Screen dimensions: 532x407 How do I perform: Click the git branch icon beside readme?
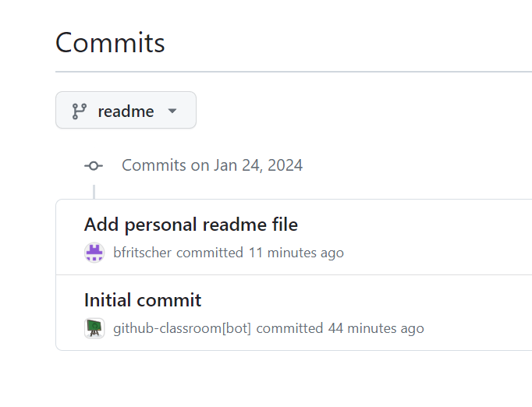79,111
